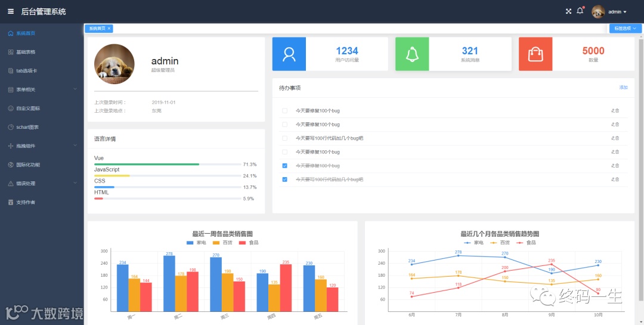Close the 系统首页 tab with its x
The height and width of the screenshot is (325, 644).
pyautogui.click(x=109, y=29)
